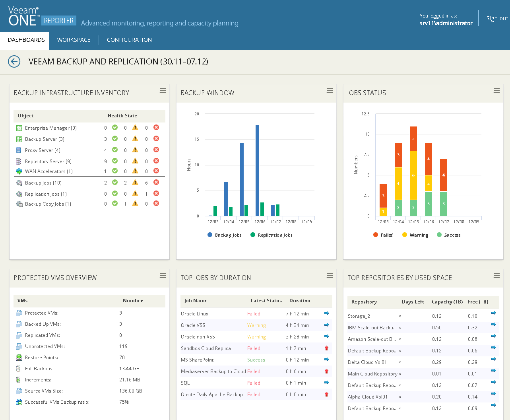Open Storage_2 repository arrow icon

coord(494,313)
